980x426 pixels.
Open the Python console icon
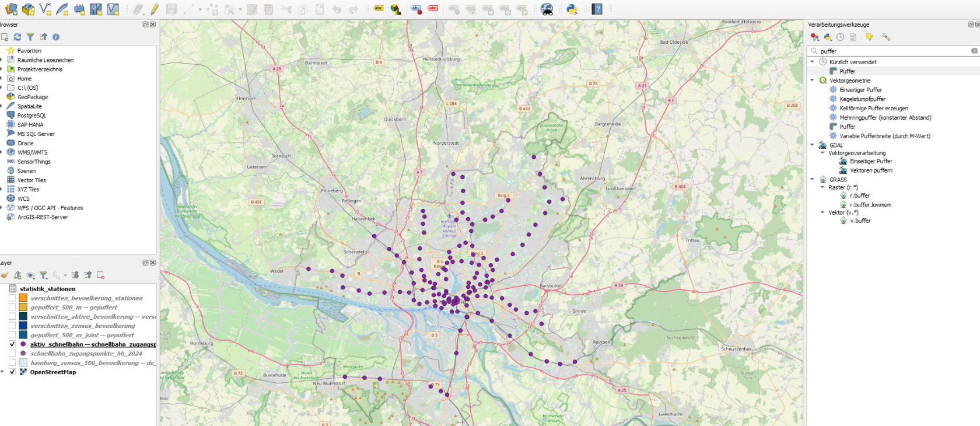[572, 9]
